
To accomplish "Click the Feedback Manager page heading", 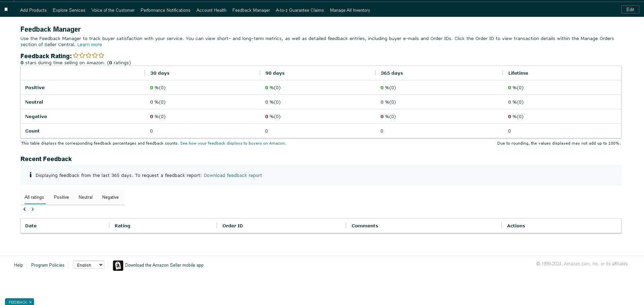I will pos(50,29).
